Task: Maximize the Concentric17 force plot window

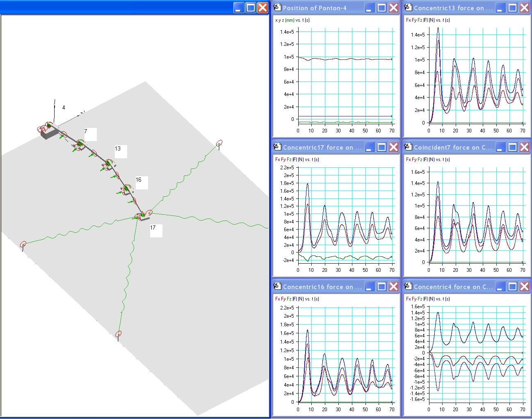Action: coord(382,147)
